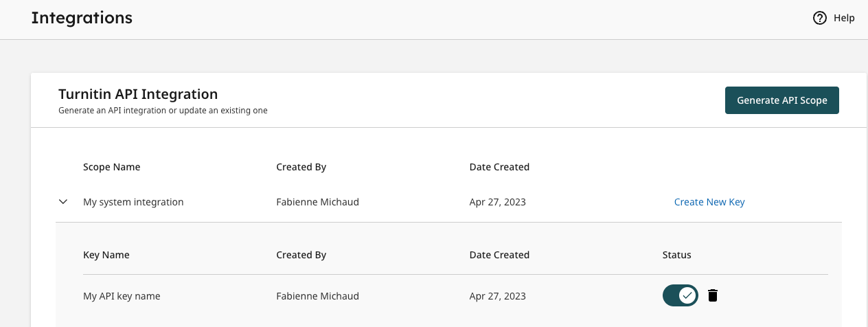The image size is (868, 327).
Task: Click the Turnitin API Integration heading
Action: [x=138, y=94]
